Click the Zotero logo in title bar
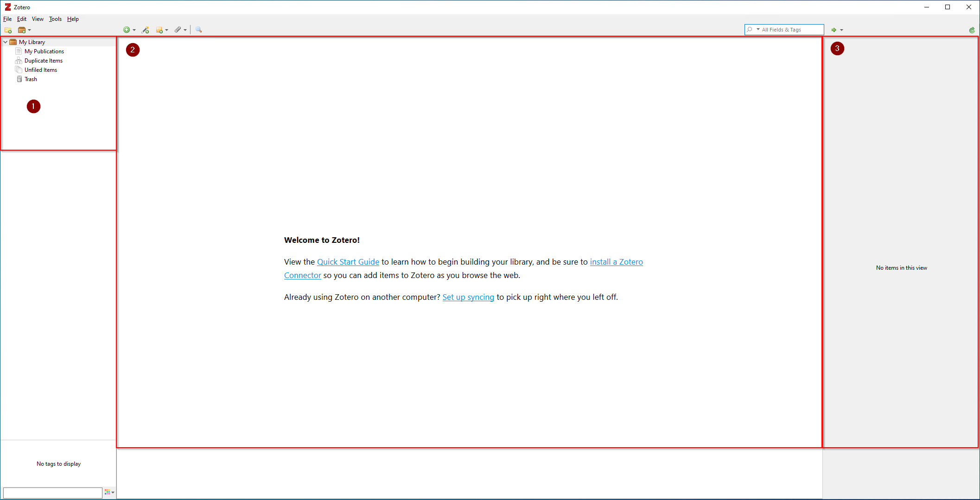The width and height of the screenshot is (980, 500). (x=8, y=7)
